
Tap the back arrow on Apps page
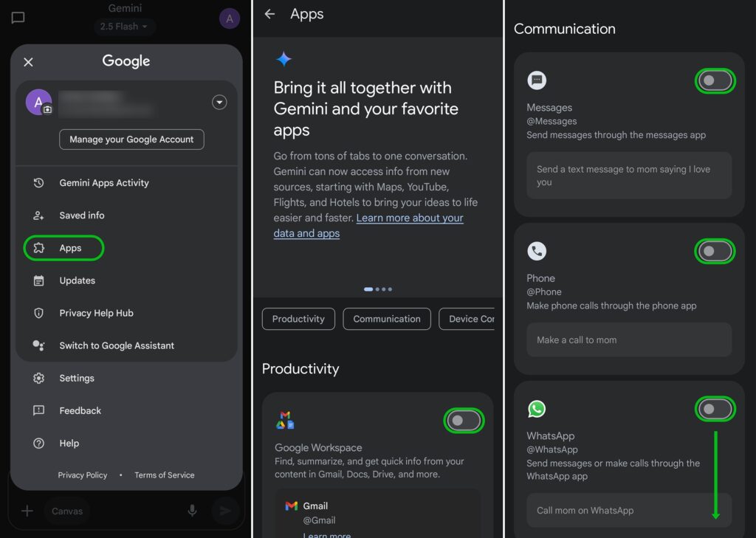point(269,14)
